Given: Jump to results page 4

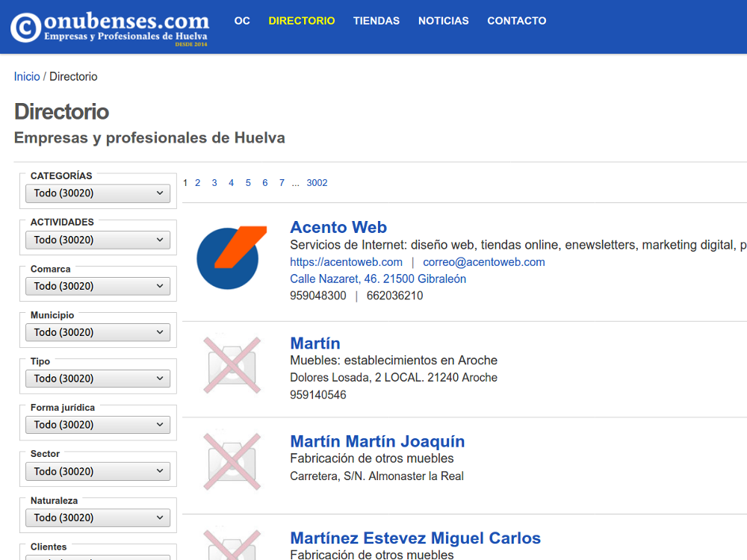Looking at the screenshot, I should (231, 183).
